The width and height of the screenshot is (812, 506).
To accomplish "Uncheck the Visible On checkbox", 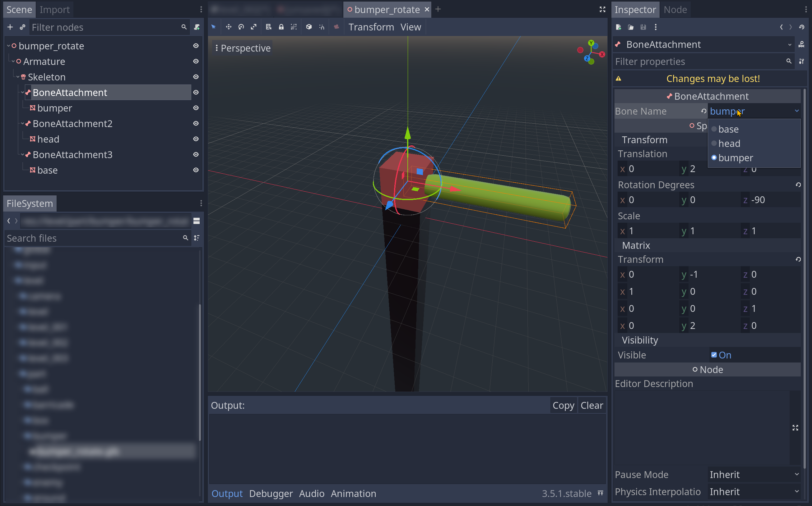I will (714, 355).
